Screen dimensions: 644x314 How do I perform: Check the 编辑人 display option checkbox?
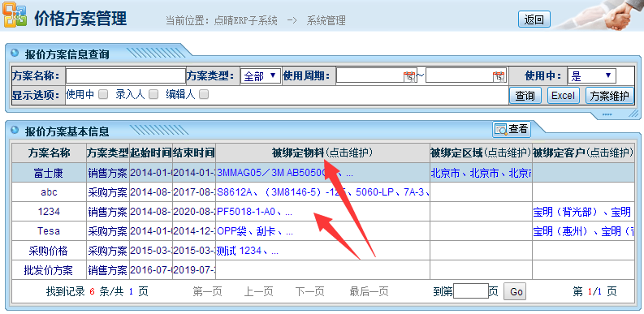tap(203, 94)
